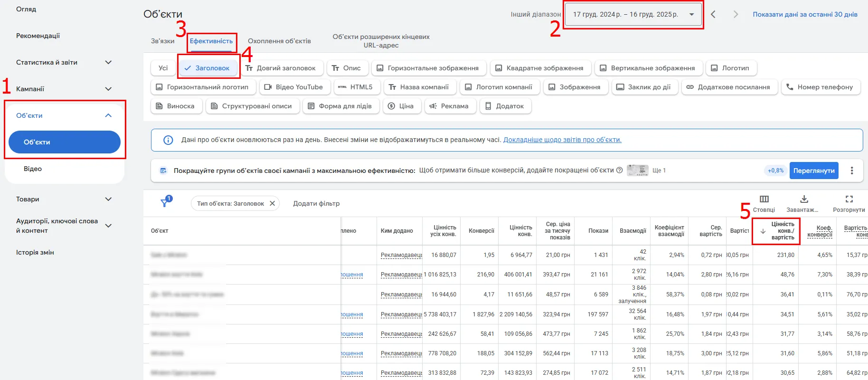Click the Expand (Розгорнути) fullscreen icon
This screenshot has width=868, height=380.
click(x=849, y=199)
